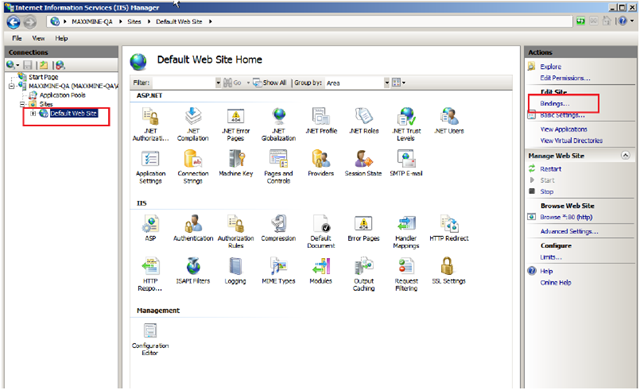
Task: Collapse the Manage Web Site section
Action: [625, 155]
